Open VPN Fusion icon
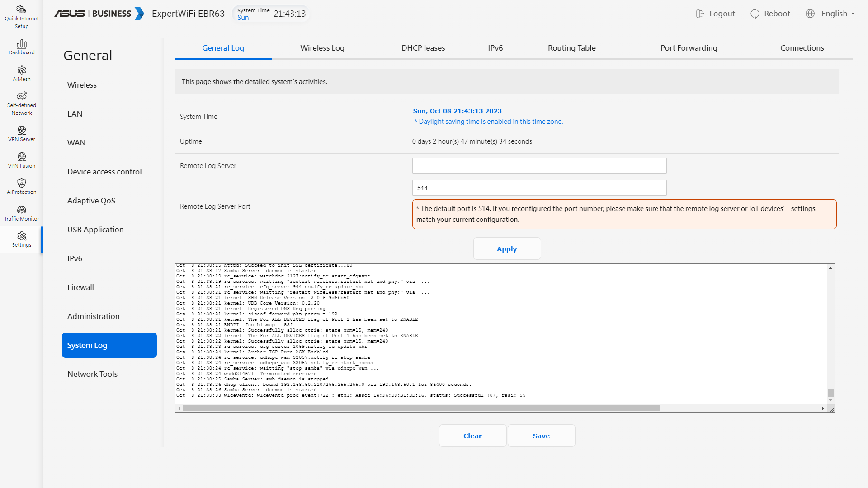The image size is (868, 488). 21,157
